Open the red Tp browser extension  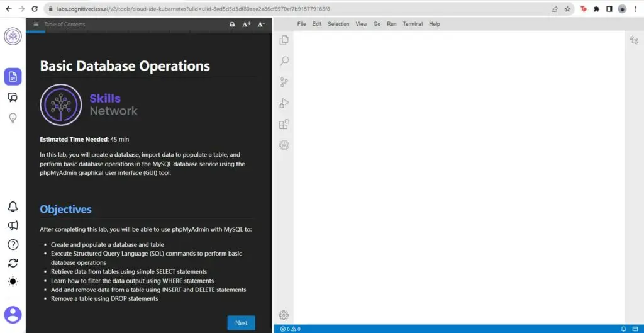coord(584,9)
